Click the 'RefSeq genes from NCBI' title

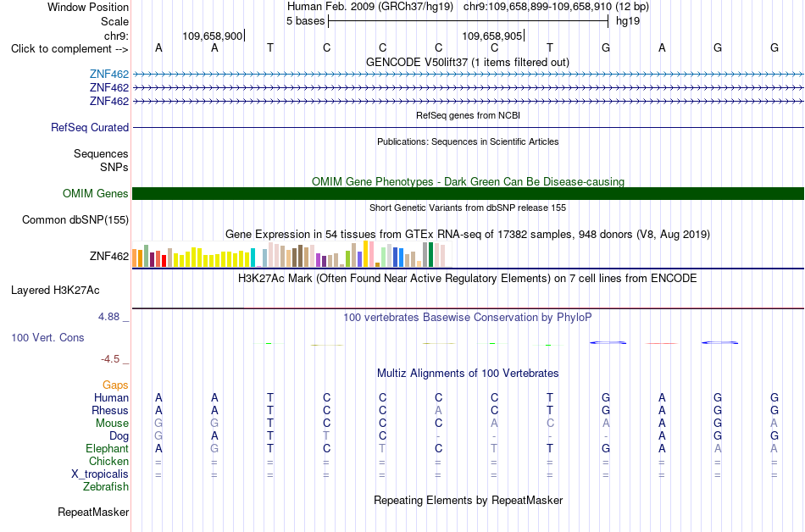(x=468, y=115)
